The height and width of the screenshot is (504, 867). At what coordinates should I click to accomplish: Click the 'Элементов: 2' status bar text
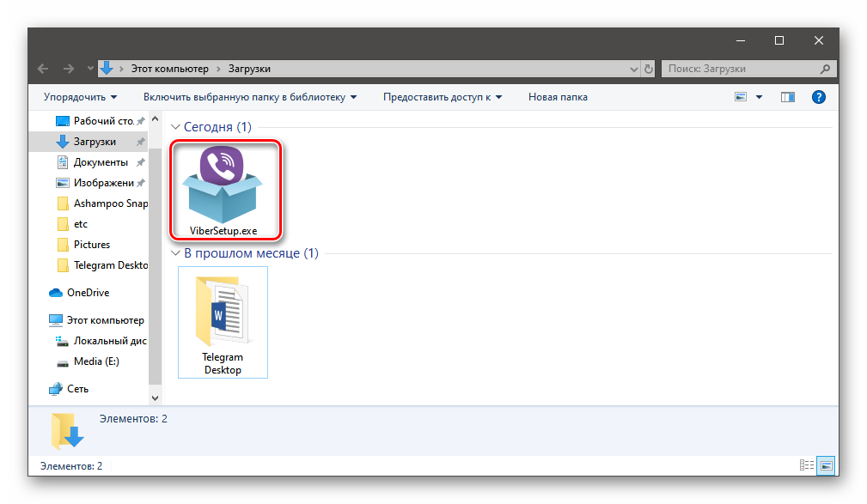(x=71, y=466)
